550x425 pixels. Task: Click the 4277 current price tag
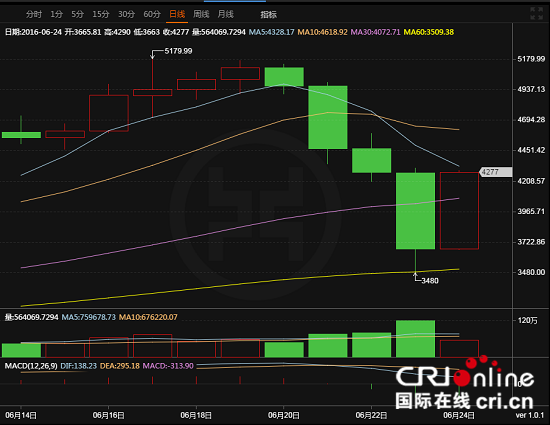(496, 172)
